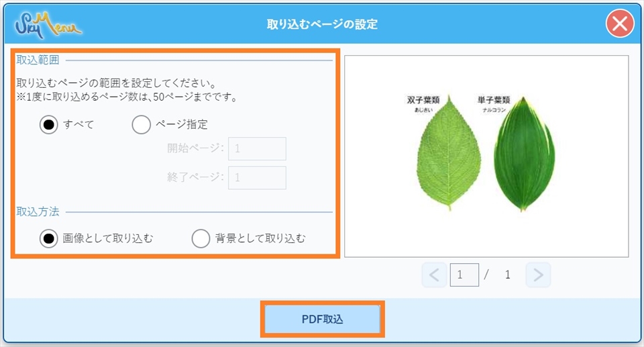
Task: Go to the previous preview page arrow
Action: [x=434, y=275]
